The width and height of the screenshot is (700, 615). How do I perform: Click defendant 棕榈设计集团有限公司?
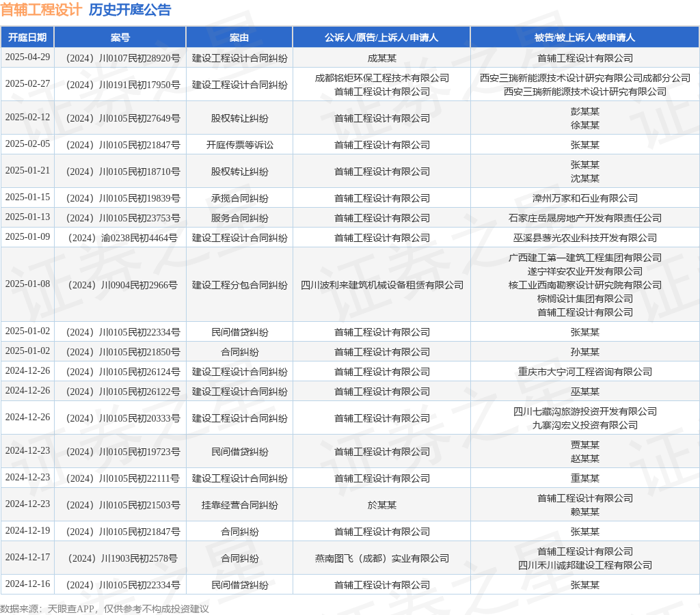tap(585, 299)
